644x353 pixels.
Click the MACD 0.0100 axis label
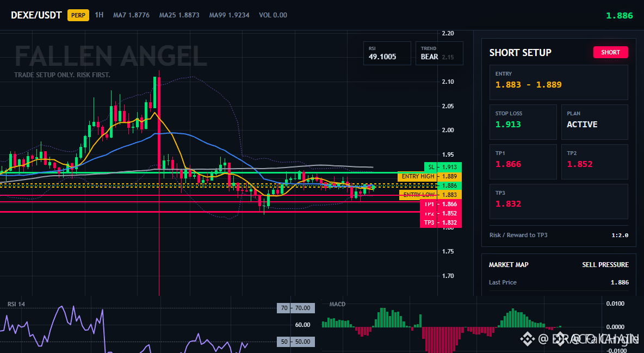[615, 304]
